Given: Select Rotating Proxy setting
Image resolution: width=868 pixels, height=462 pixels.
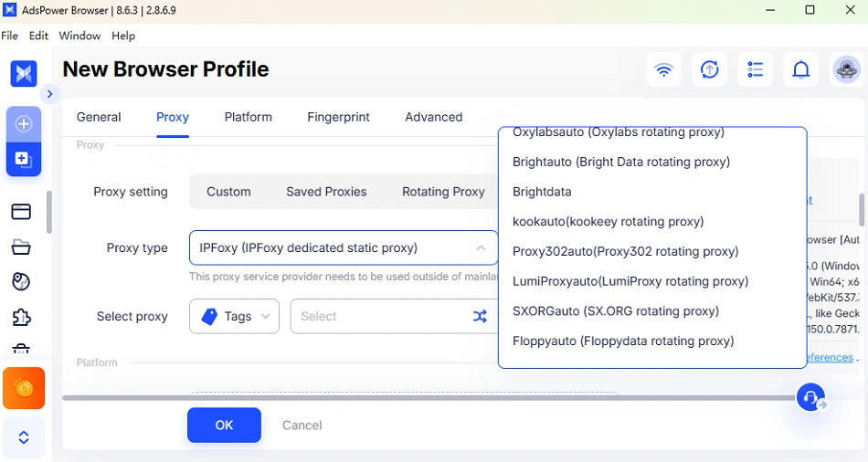Looking at the screenshot, I should click(x=443, y=192).
